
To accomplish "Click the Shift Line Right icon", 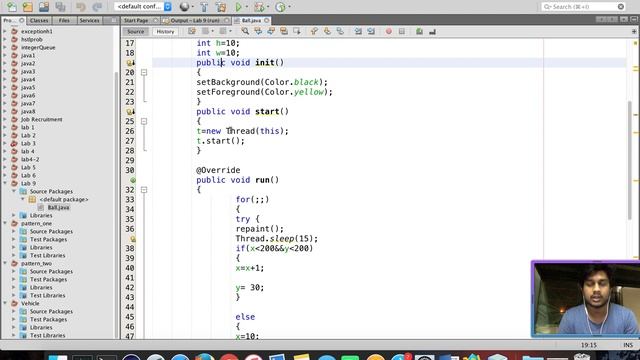I will [371, 31].
